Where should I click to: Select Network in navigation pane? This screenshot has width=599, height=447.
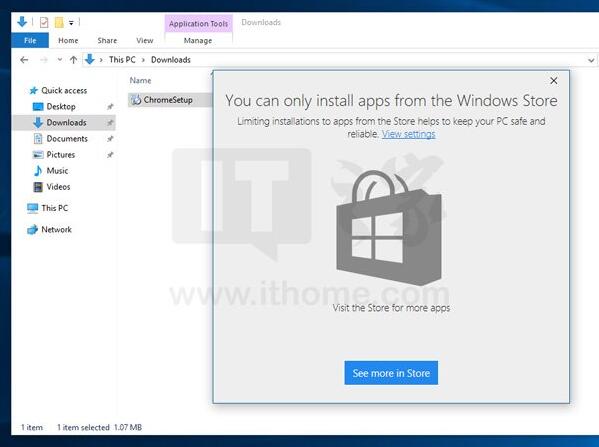[x=57, y=230]
